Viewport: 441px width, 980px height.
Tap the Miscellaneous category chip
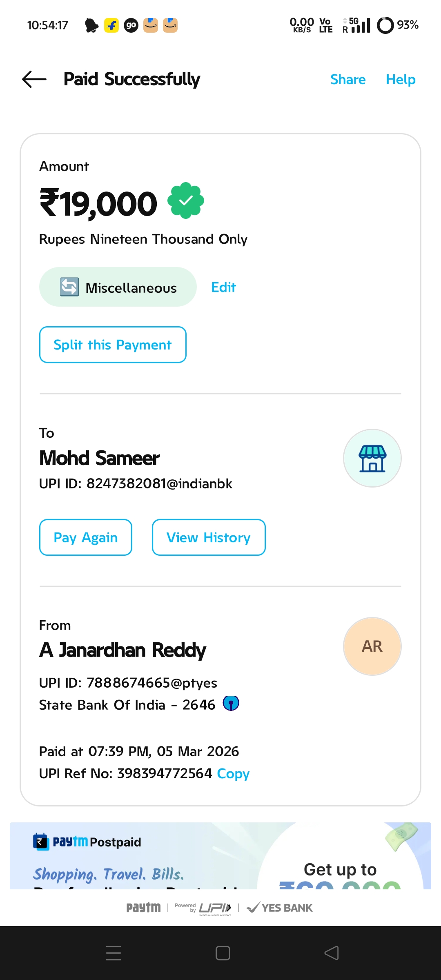pyautogui.click(x=118, y=287)
